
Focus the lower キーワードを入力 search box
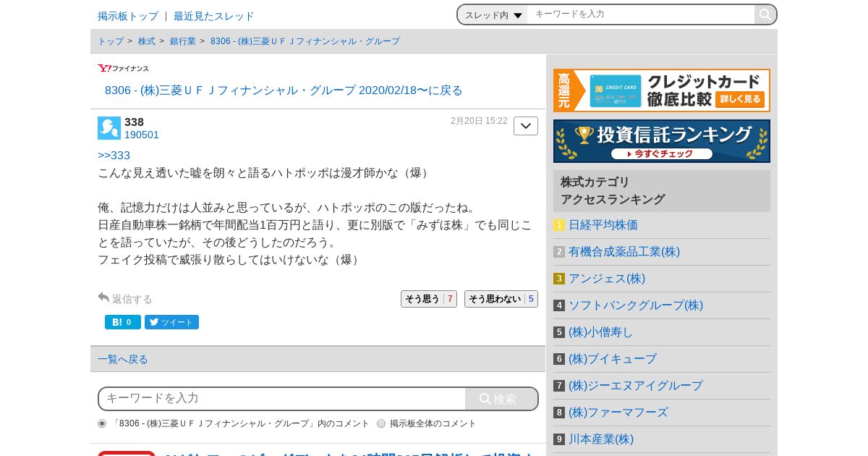point(282,399)
